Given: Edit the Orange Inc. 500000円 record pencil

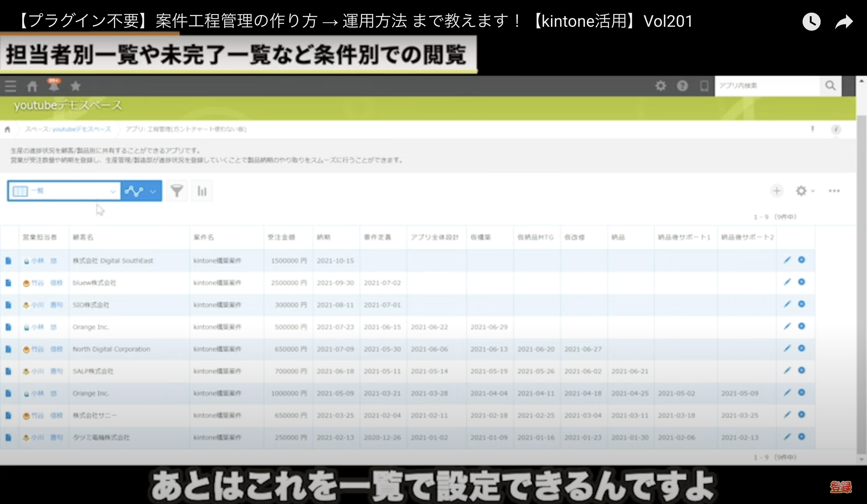Looking at the screenshot, I should coord(787,326).
